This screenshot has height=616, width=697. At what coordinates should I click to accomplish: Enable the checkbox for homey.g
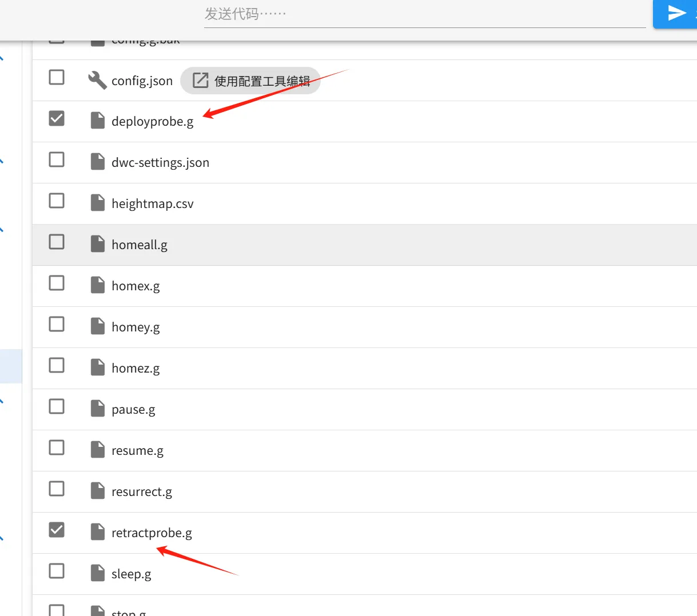pyautogui.click(x=57, y=324)
